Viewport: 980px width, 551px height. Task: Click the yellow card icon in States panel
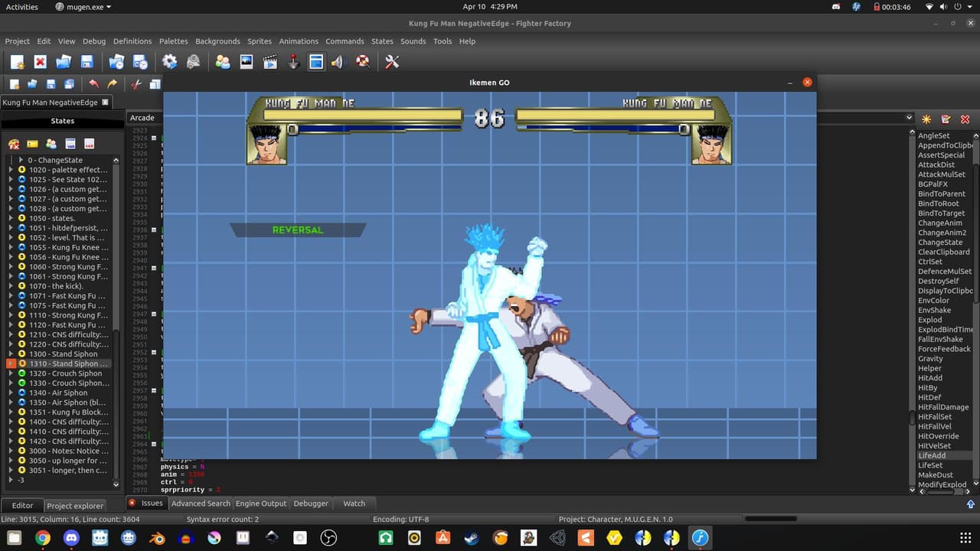(x=32, y=144)
